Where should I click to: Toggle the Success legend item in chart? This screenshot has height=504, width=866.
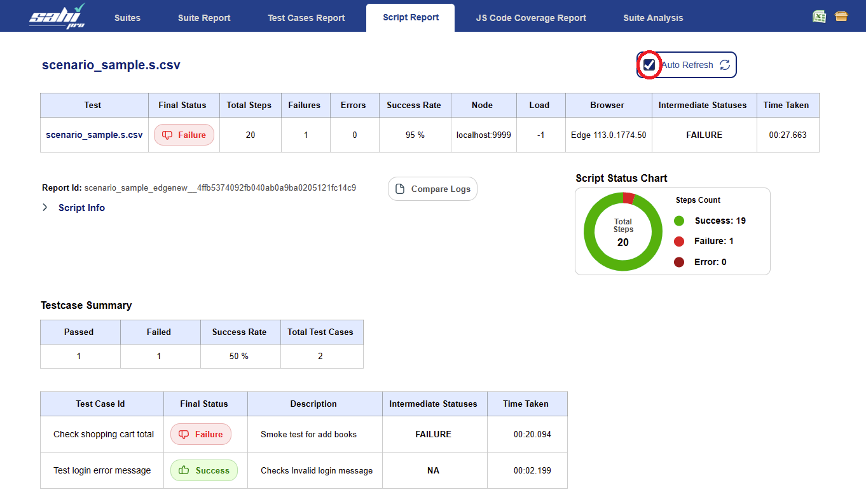click(x=720, y=221)
